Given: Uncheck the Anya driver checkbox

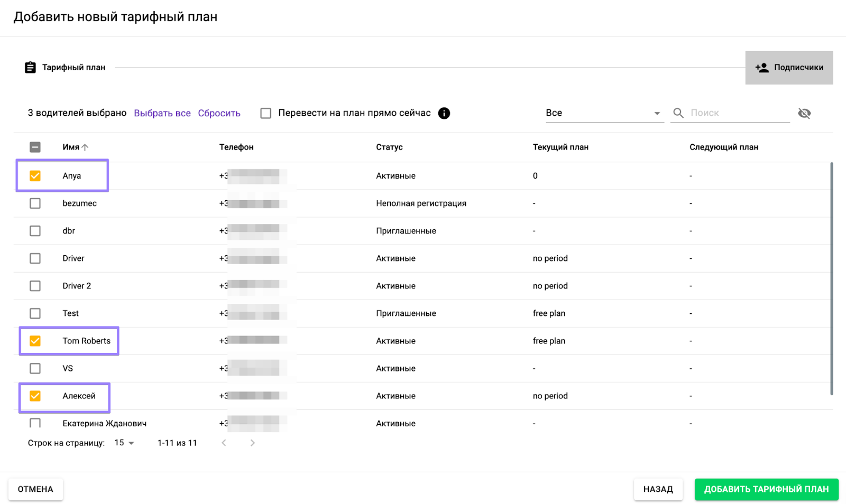Looking at the screenshot, I should coord(35,176).
